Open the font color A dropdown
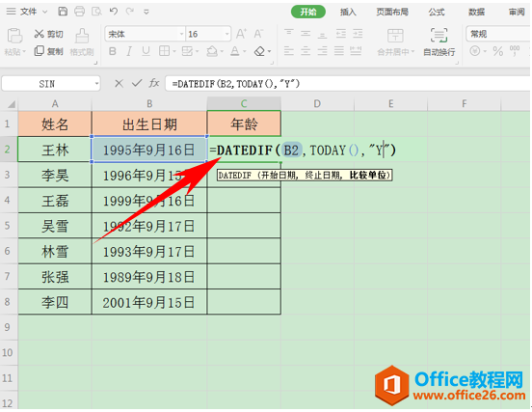This screenshot has height=412, width=532. [244, 52]
